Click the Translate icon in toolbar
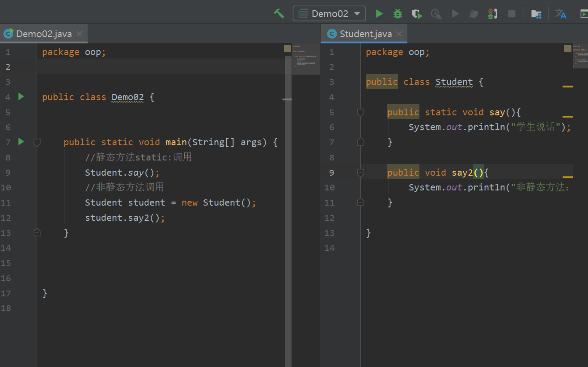Screen dimensions: 588x367 pos(561,14)
